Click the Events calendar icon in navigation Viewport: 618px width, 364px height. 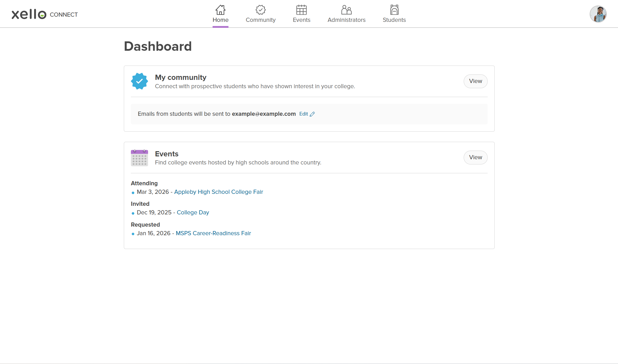tap(301, 10)
